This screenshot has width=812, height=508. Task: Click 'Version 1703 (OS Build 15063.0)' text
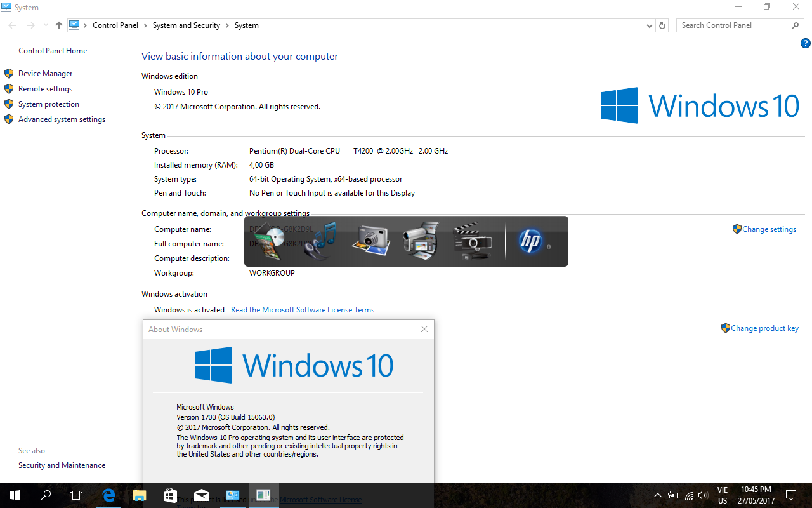point(225,417)
